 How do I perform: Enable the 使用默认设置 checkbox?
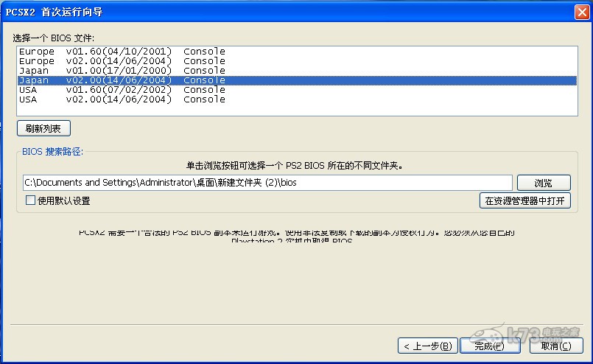pyautogui.click(x=30, y=200)
